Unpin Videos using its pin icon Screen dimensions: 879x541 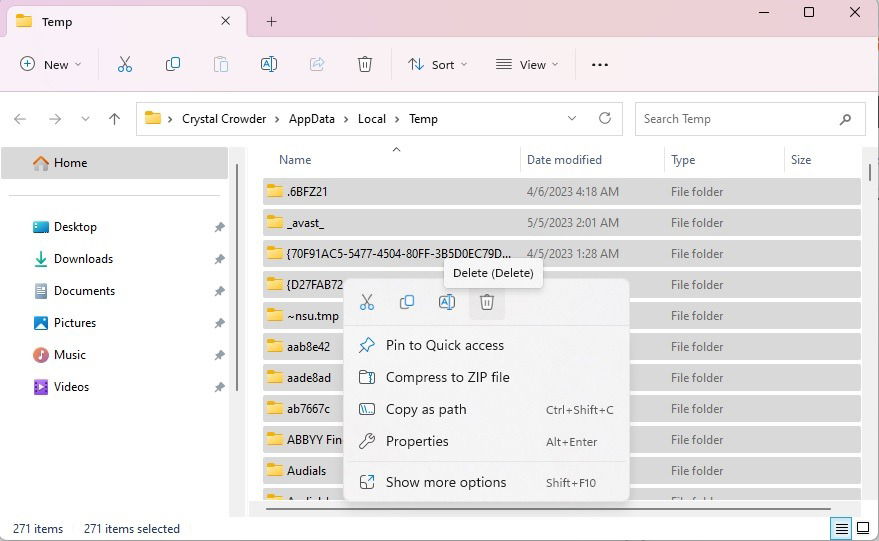point(219,387)
